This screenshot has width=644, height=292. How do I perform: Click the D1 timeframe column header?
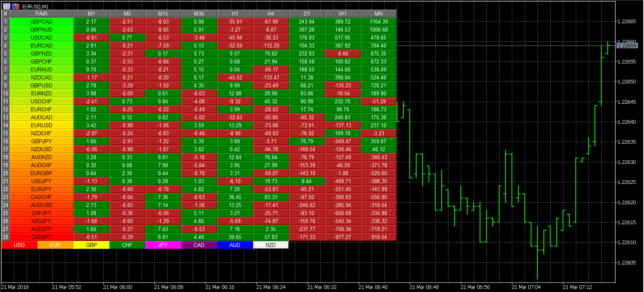(x=306, y=14)
